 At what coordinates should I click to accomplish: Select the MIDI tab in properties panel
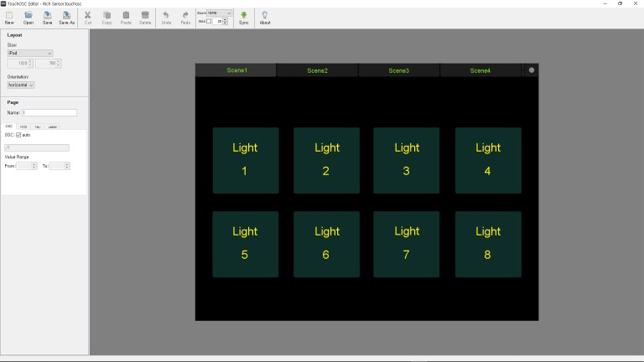[23, 127]
